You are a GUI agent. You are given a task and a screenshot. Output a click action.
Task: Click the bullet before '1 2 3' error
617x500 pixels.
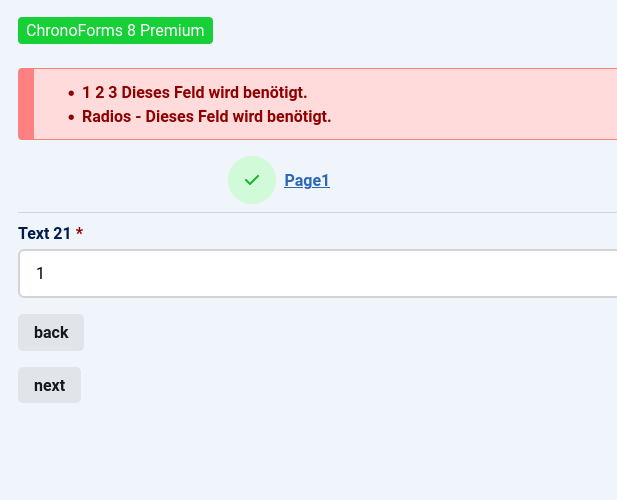pos(71,93)
